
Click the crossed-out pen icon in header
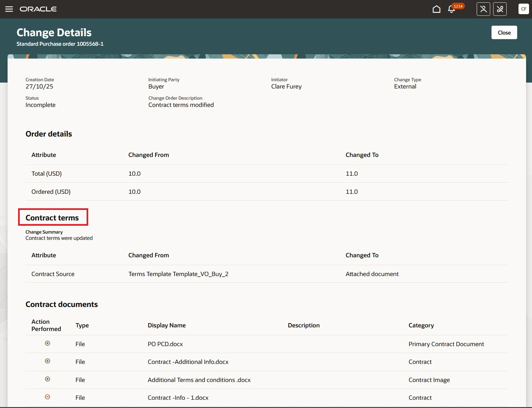coord(500,9)
